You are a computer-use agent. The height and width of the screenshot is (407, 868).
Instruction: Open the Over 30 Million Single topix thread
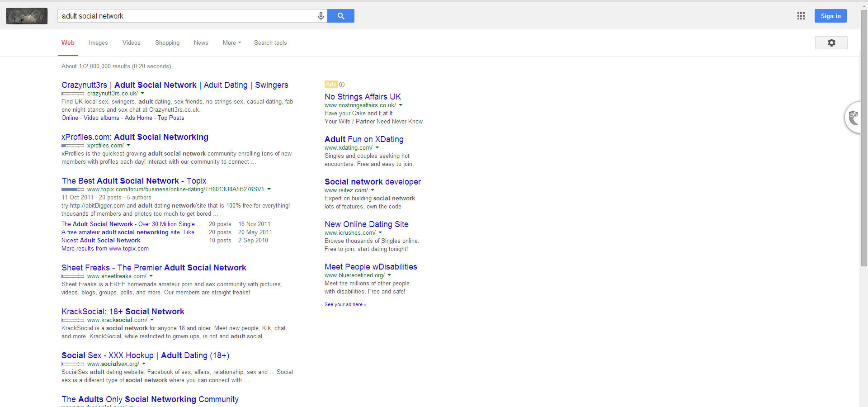click(x=132, y=224)
